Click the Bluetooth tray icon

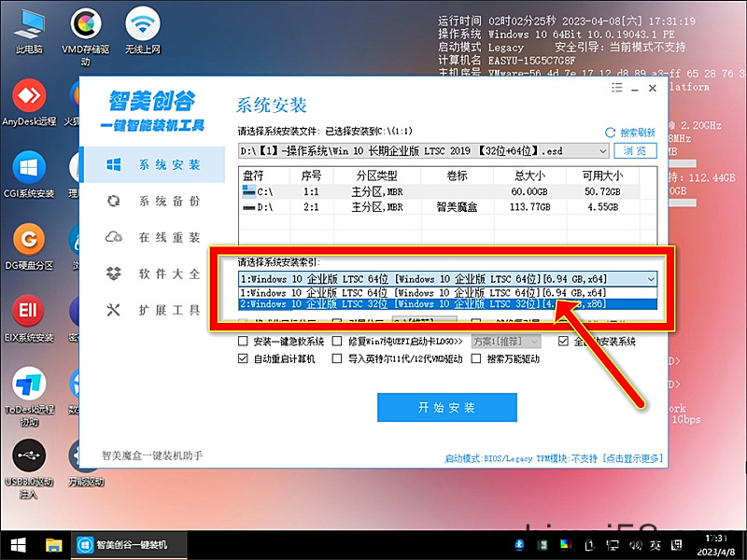(x=520, y=544)
